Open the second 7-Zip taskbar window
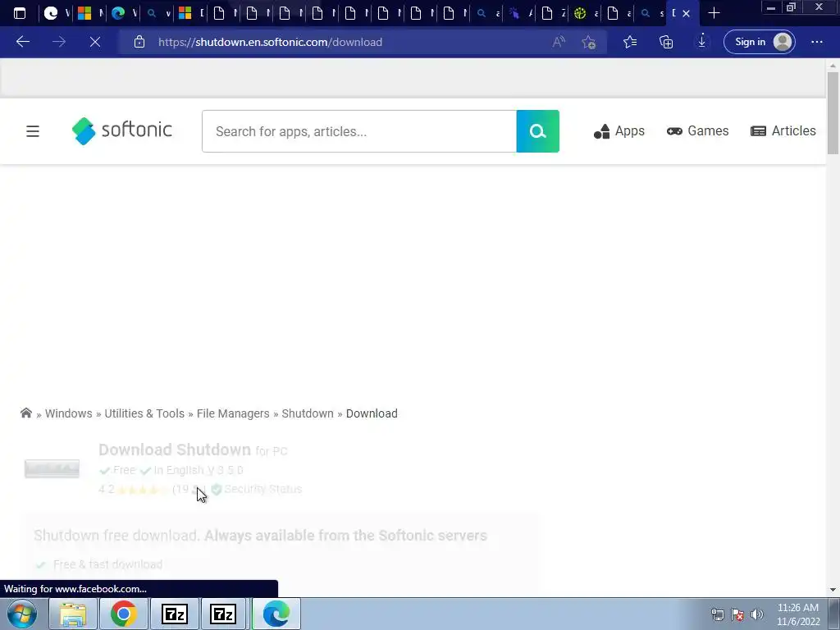Image resolution: width=840 pixels, height=630 pixels. click(223, 614)
